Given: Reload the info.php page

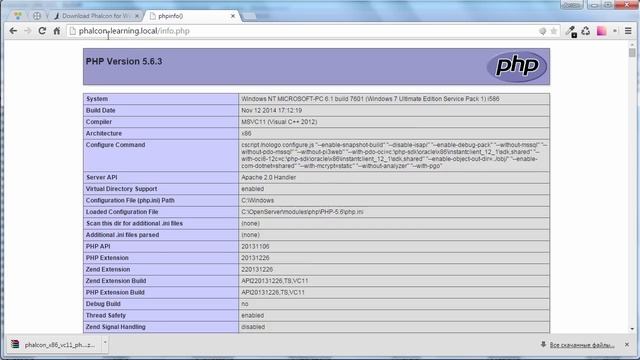Looking at the screenshot, I should [42, 31].
